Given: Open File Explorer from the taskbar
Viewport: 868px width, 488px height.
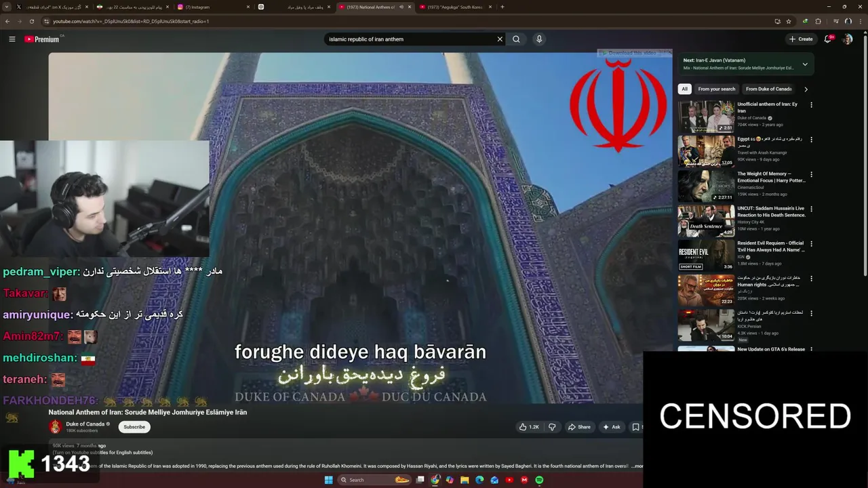Looking at the screenshot, I should (x=465, y=480).
